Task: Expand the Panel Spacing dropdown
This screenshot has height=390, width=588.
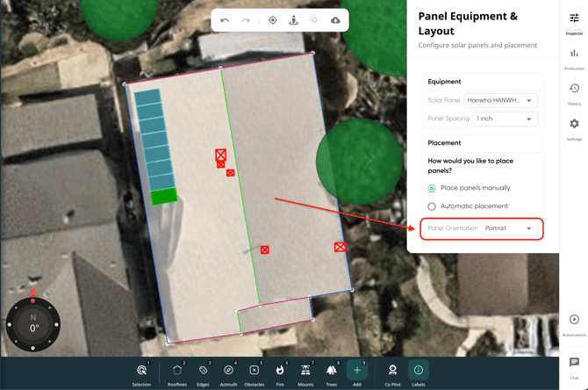Action: (x=505, y=119)
